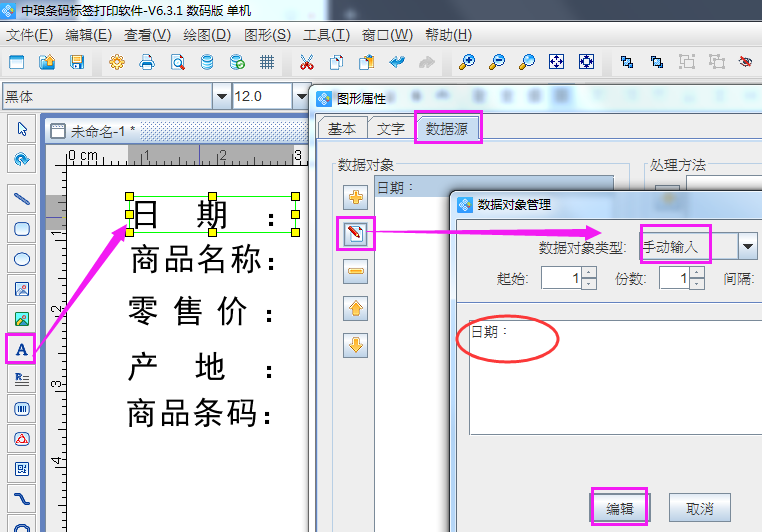762x532 pixels.
Task: Expand the 数据对象类型 dropdown
Action: click(x=747, y=246)
